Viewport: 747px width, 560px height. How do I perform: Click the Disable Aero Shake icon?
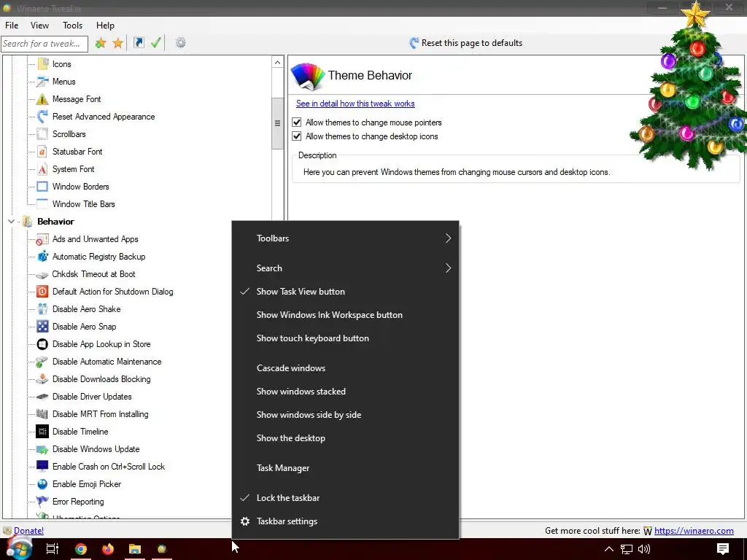42,309
